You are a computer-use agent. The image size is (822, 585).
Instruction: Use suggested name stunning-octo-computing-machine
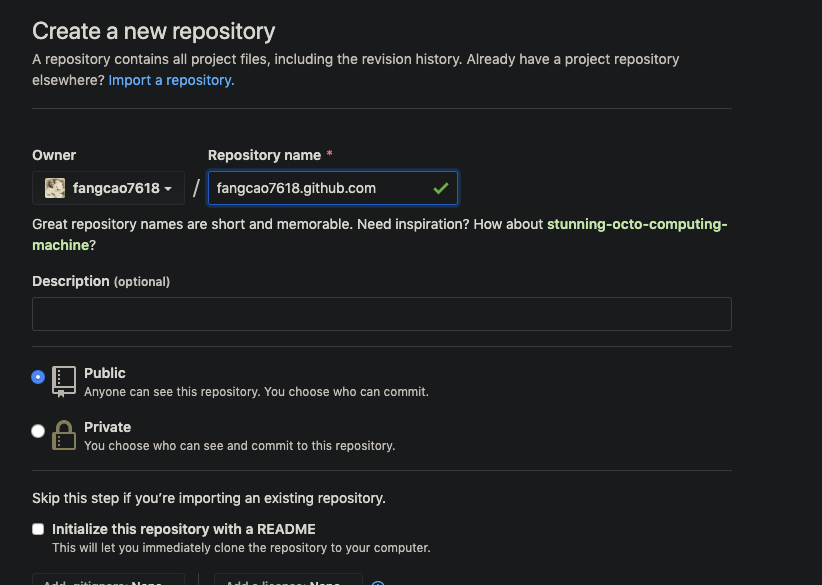[637, 224]
